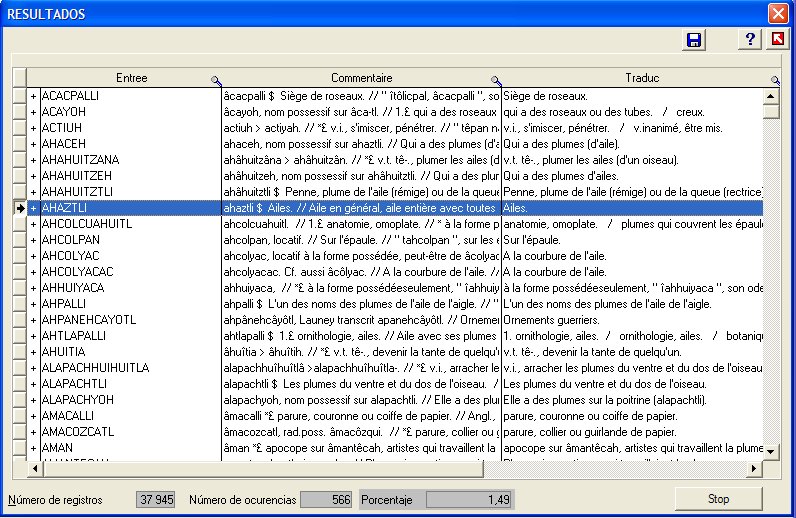The image size is (796, 518).
Task: Expand the ACACPALLI entry plus sign
Action: 33,96
